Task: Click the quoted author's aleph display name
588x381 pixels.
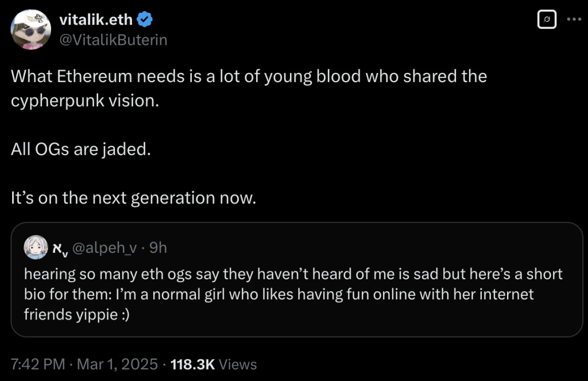Action: tap(60, 248)
